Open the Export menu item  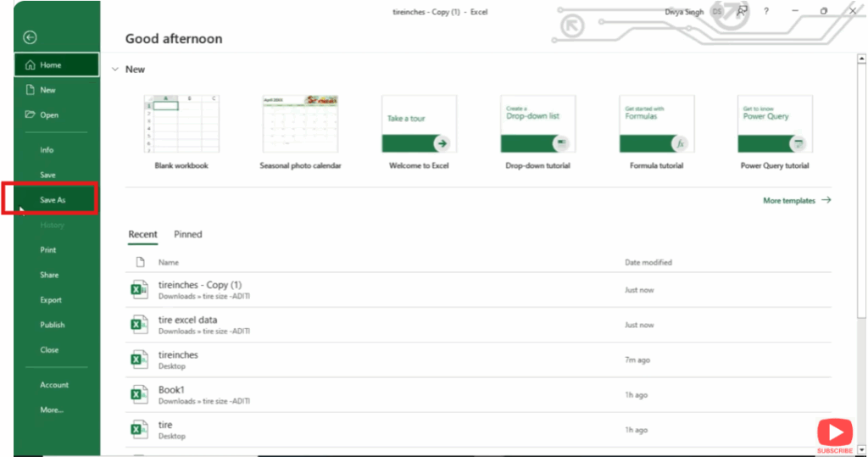tap(51, 300)
